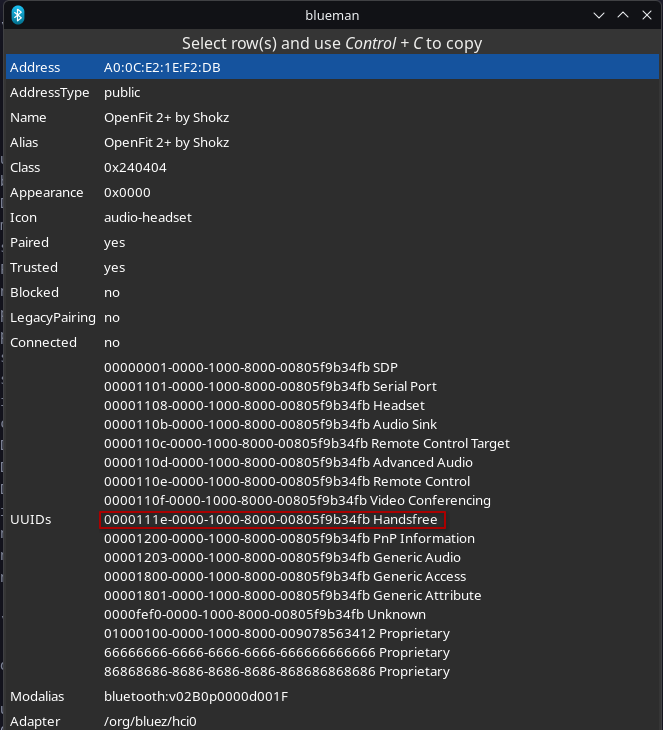The height and width of the screenshot is (730, 663).
Task: Click the Generic Audio UUID line
Action: (282, 558)
